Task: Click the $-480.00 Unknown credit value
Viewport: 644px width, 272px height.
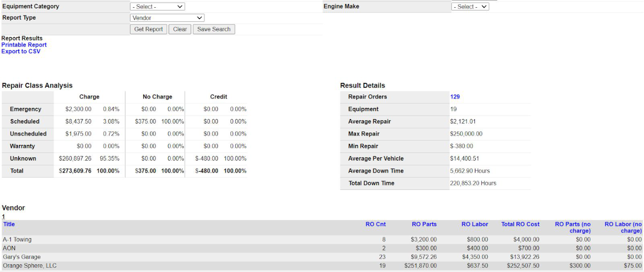Action: [x=207, y=159]
